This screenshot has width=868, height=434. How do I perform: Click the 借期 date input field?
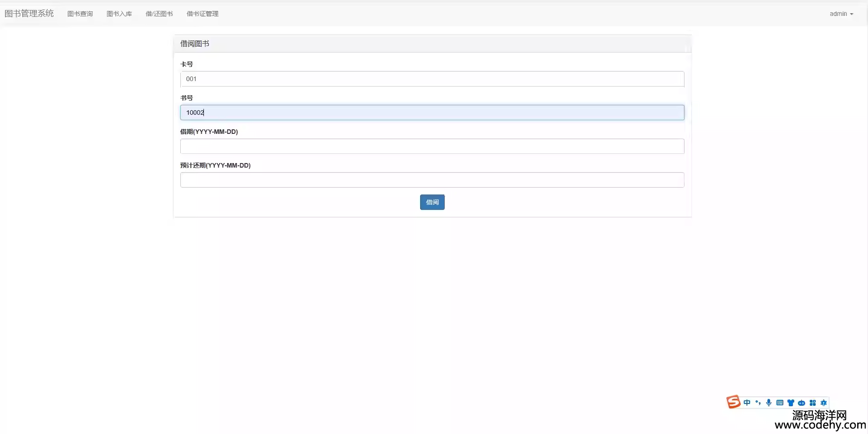432,146
